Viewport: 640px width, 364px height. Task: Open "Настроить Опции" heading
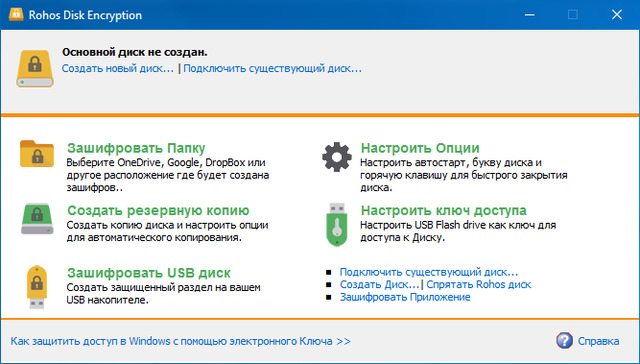click(420, 148)
